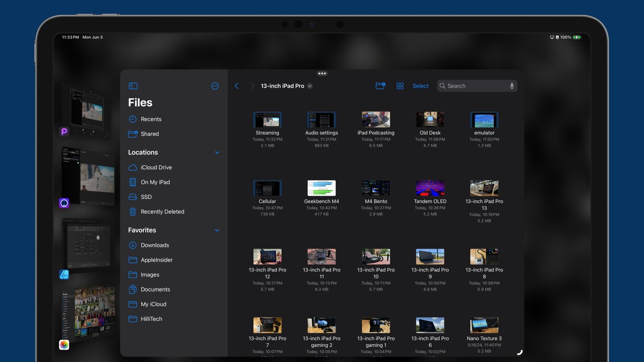Collapse the Favorites section chevron
Image resolution: width=644 pixels, height=362 pixels.
[217, 230]
